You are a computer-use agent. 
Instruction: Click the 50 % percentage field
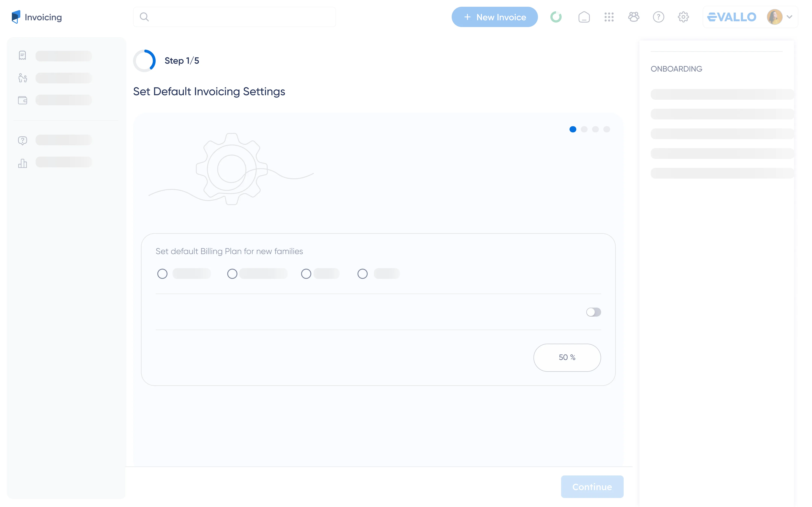(x=567, y=358)
